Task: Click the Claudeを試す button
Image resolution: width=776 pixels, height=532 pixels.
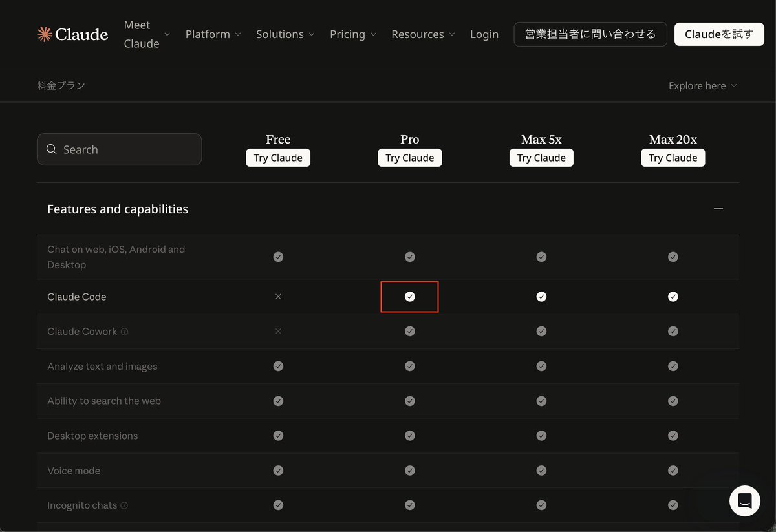Action: 719,34
